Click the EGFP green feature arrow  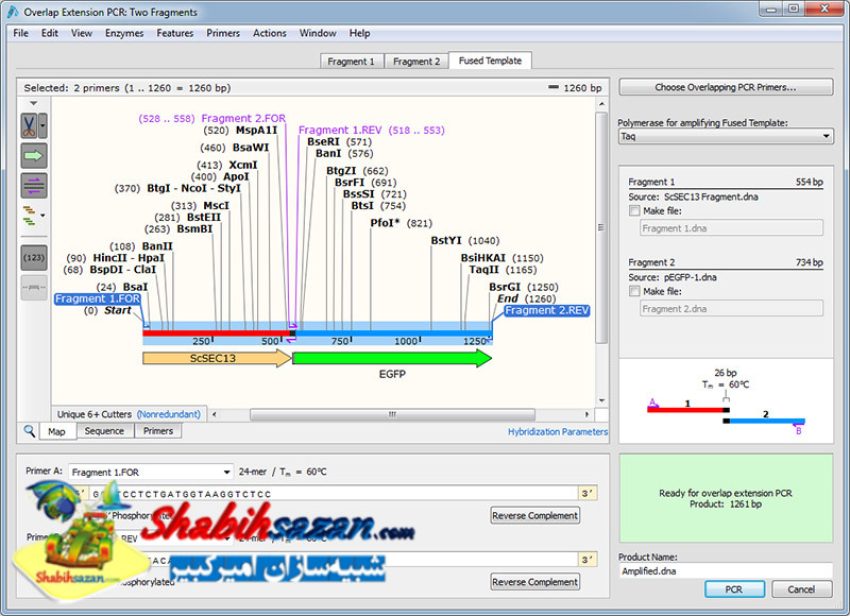(391, 358)
